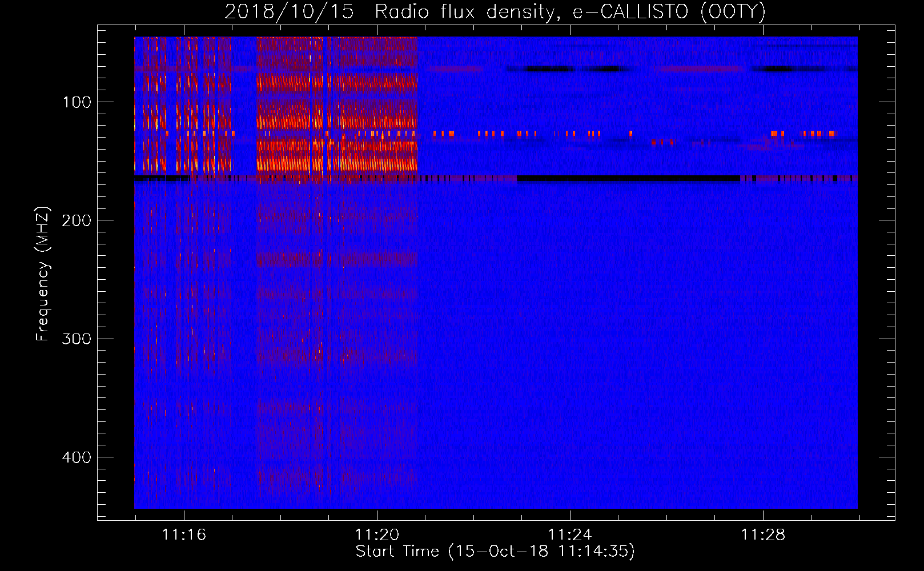Click the Start Time axis caption
The height and width of the screenshot is (571, 924).
click(495, 552)
